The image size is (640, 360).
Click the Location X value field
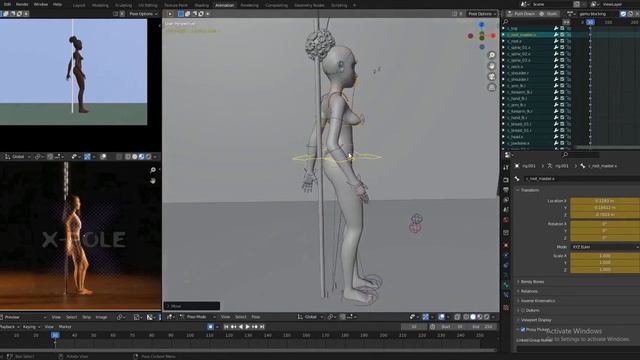click(x=605, y=201)
